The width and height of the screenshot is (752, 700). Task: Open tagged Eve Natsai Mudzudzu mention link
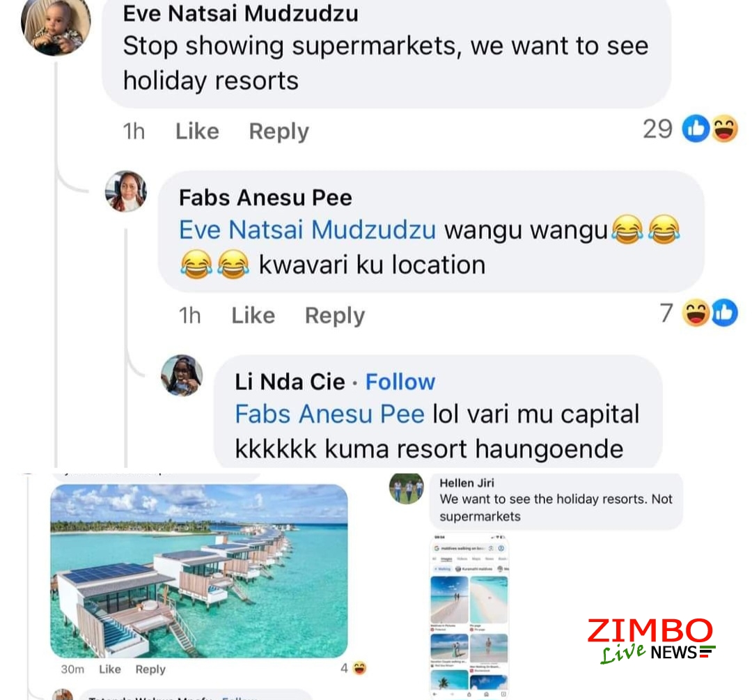[x=308, y=229]
